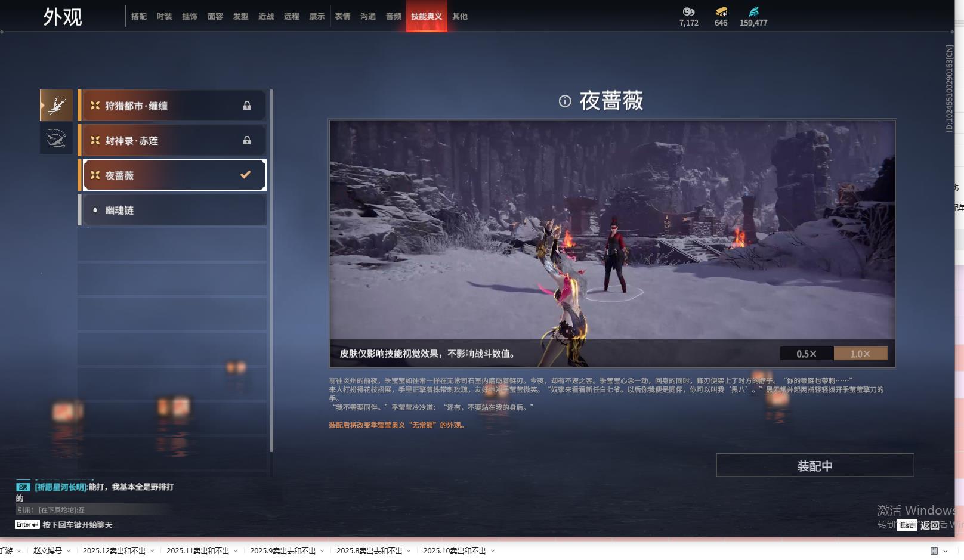This screenshot has width=964, height=560.
Task: Switch to the 时装 tab
Action: 164,17
